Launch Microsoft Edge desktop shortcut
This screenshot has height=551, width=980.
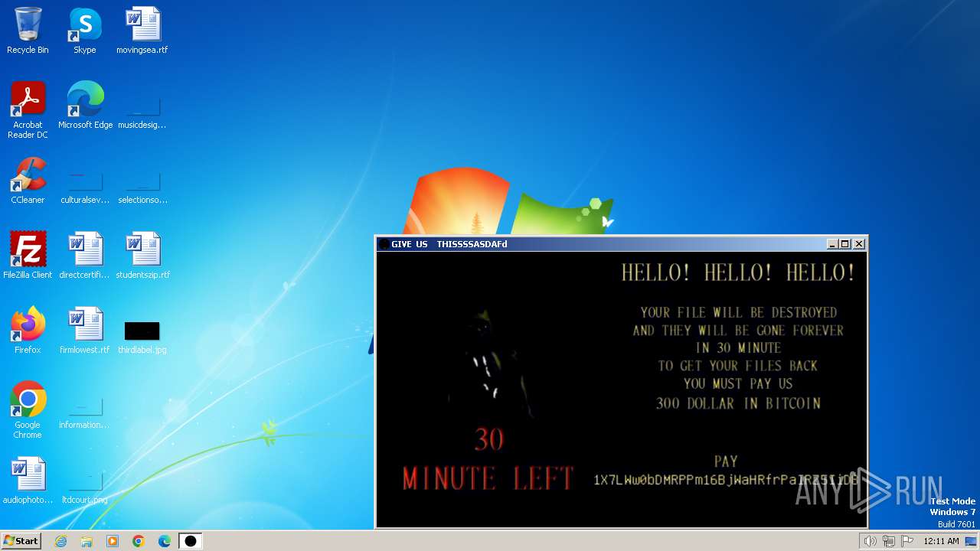(85, 106)
